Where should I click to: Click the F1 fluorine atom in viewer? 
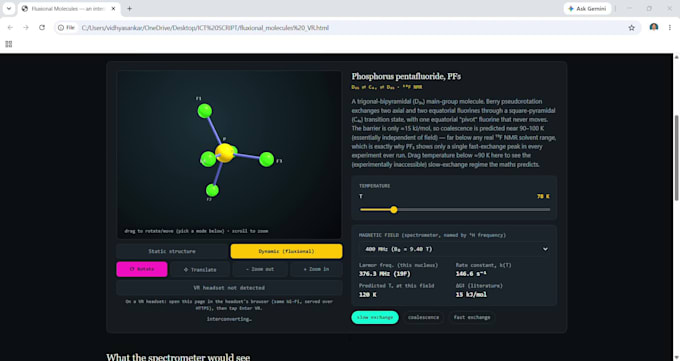205,111
